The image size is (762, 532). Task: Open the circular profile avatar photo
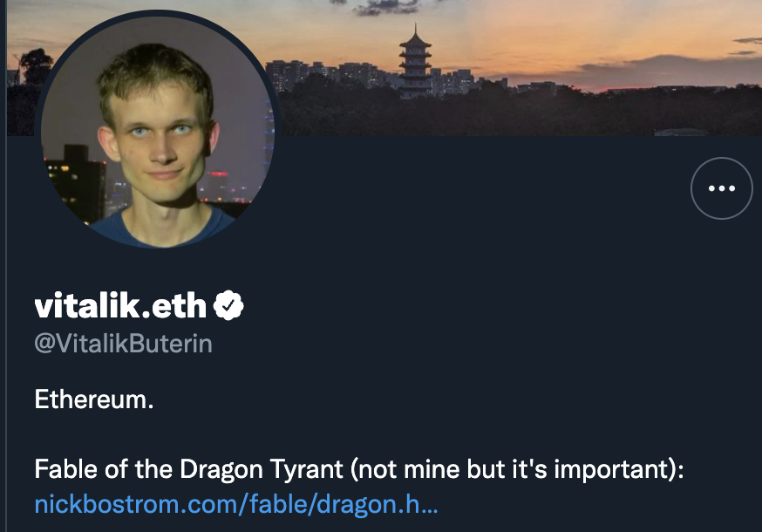[x=157, y=131]
